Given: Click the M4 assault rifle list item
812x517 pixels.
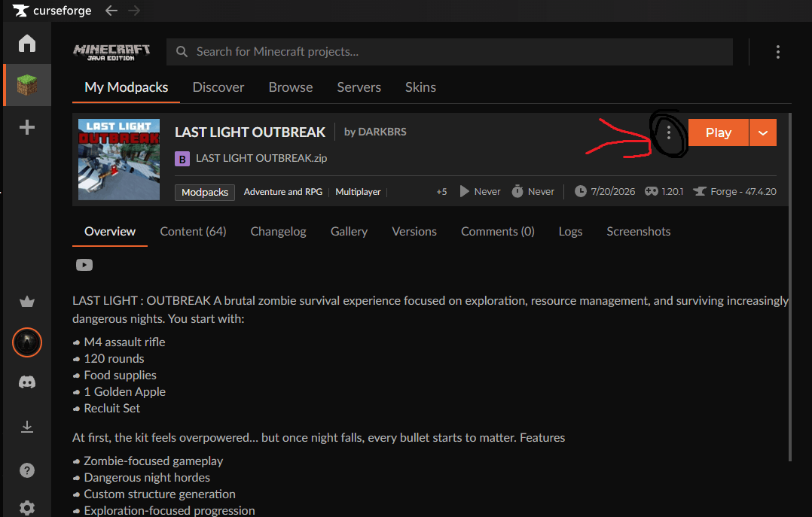Looking at the screenshot, I should click(x=124, y=342).
